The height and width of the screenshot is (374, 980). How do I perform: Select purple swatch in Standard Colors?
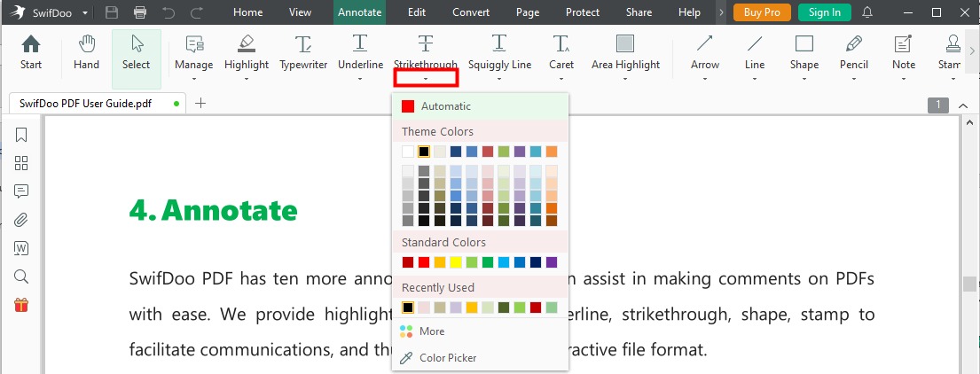552,262
